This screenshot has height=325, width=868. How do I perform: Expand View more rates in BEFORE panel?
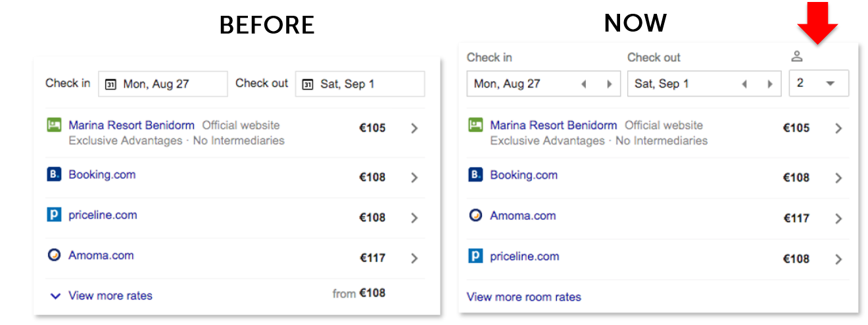click(x=101, y=296)
